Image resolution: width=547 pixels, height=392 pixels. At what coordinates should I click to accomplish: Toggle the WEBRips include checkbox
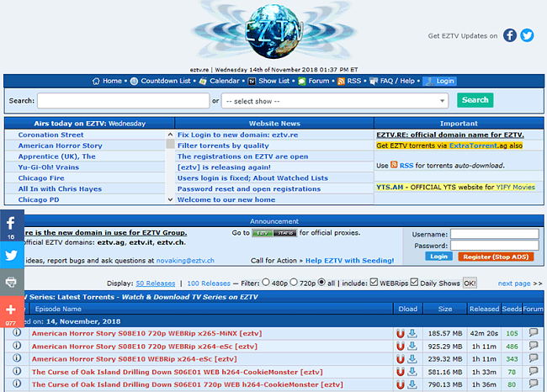[x=374, y=282]
